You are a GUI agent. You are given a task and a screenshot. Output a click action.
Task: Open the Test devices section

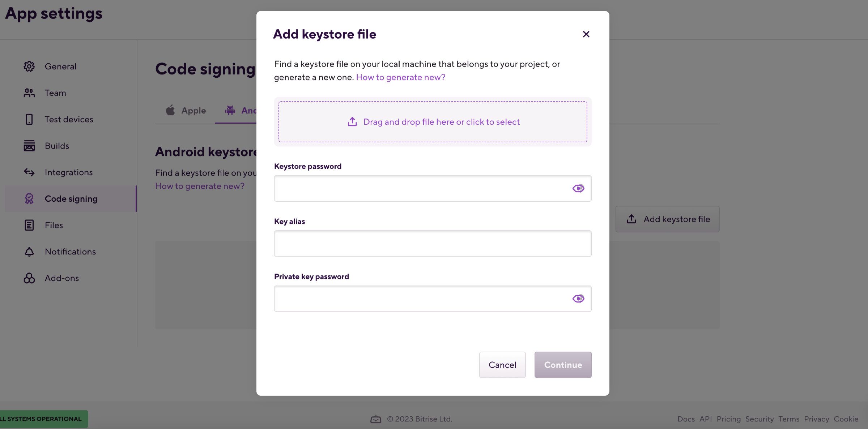pyautogui.click(x=69, y=119)
